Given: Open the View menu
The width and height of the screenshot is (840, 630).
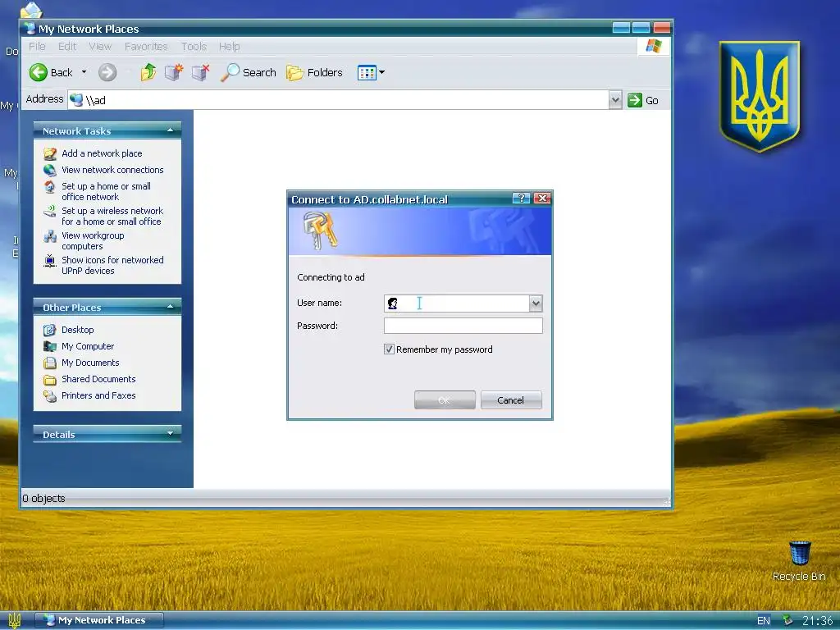Looking at the screenshot, I should tap(100, 47).
